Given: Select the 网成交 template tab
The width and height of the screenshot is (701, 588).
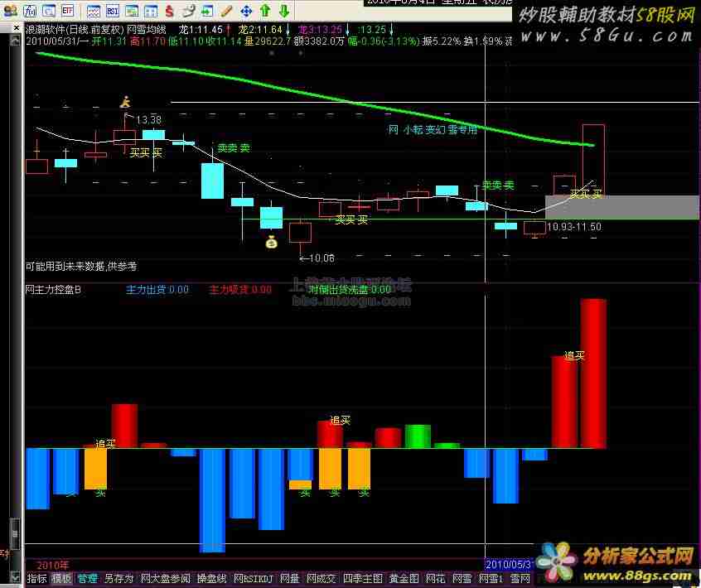Looking at the screenshot, I should pos(321,579).
